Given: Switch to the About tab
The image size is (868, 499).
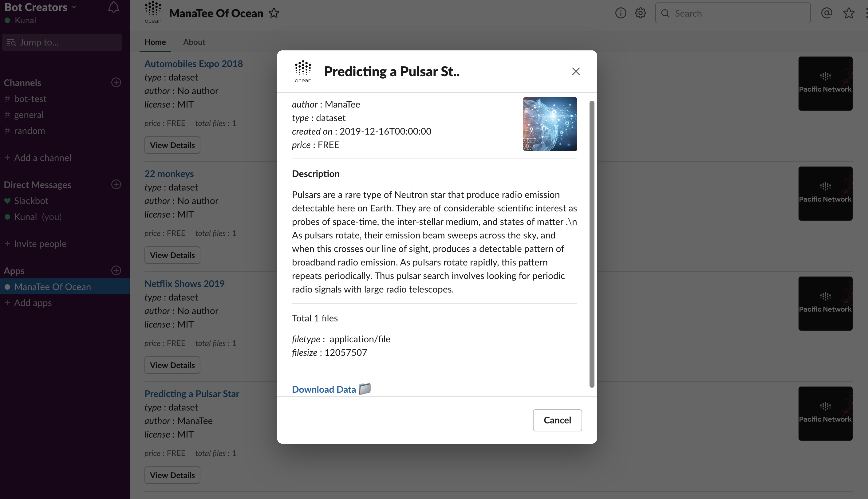Looking at the screenshot, I should click(x=194, y=42).
